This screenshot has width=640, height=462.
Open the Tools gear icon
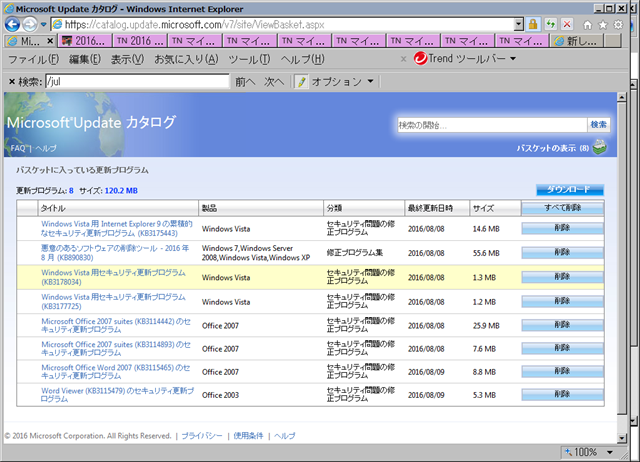618,25
